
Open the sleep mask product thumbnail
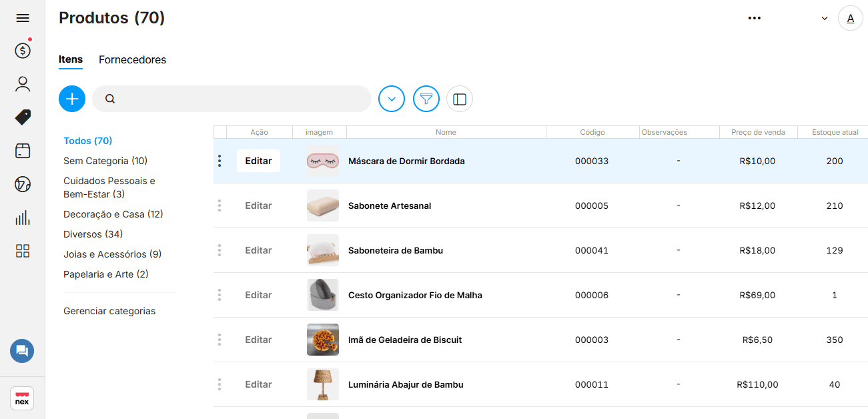[x=323, y=161]
